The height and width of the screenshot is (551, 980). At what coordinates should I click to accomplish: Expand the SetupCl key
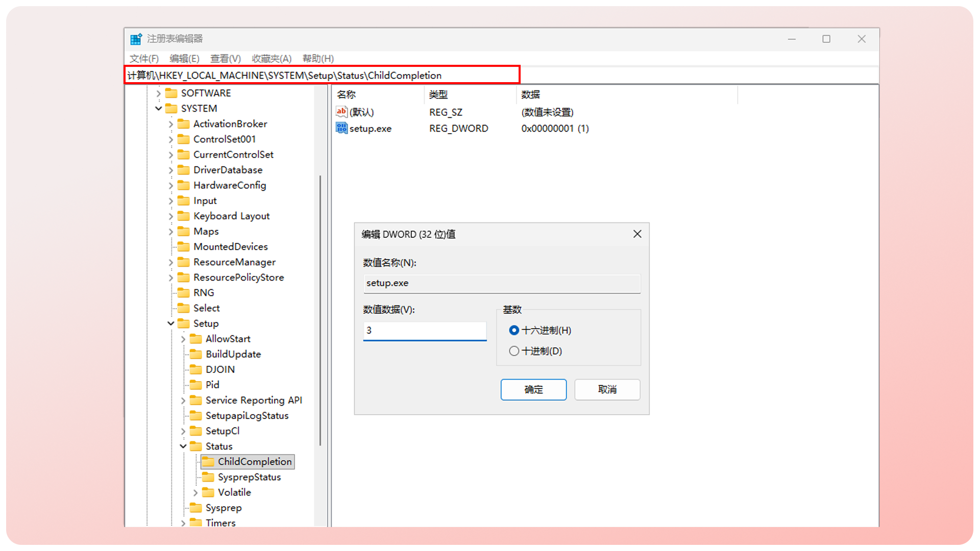click(x=183, y=431)
